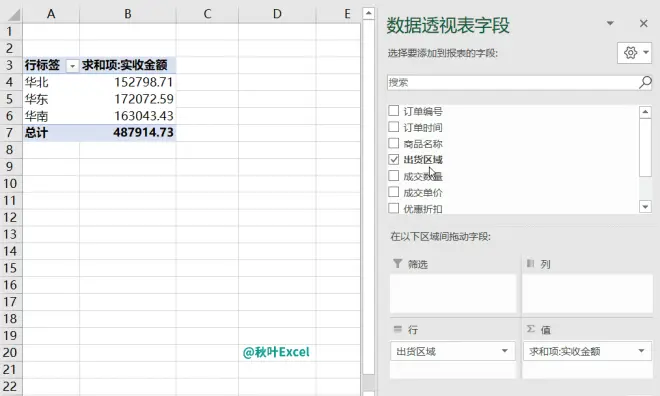Image resolution: width=660 pixels, height=396 pixels.
Task: Open the pane options arrow beside title
Action: 610,24
